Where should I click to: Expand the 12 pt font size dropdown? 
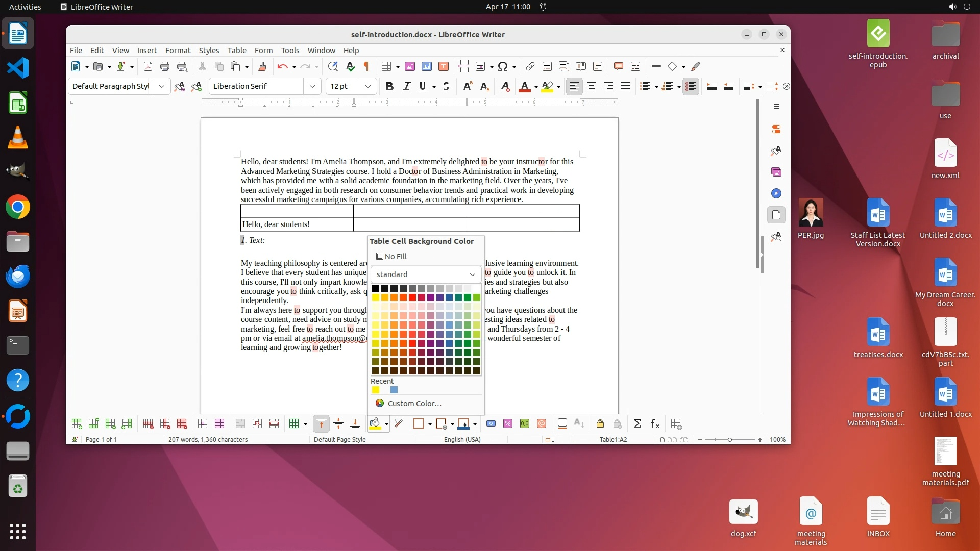(367, 86)
